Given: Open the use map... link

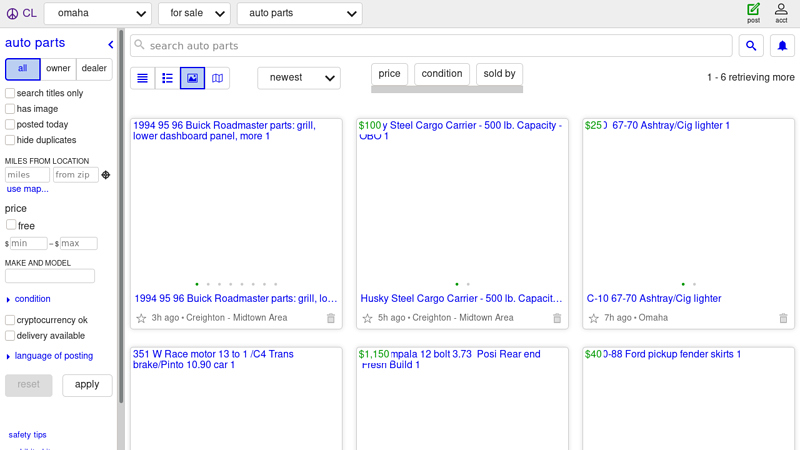Looking at the screenshot, I should [28, 189].
